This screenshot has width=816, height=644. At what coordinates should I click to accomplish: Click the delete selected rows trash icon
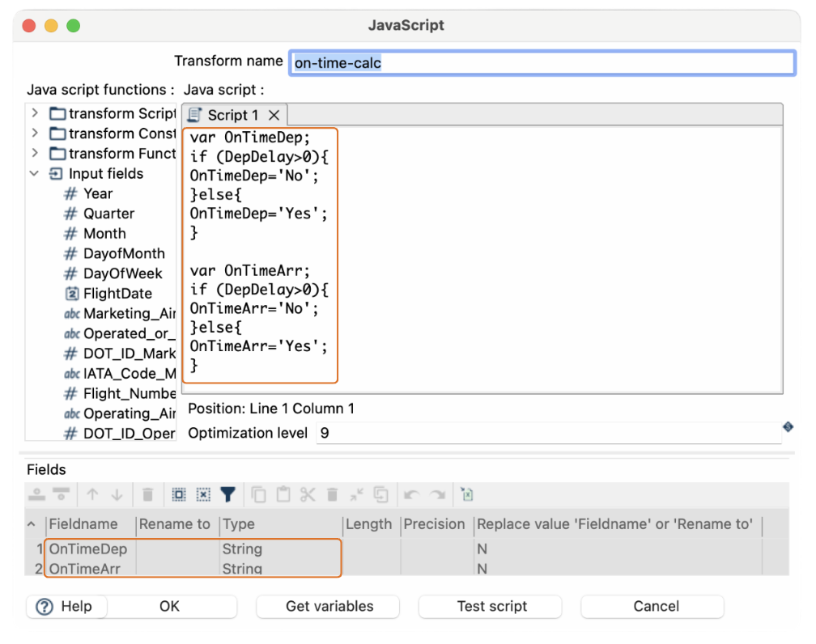click(x=148, y=494)
